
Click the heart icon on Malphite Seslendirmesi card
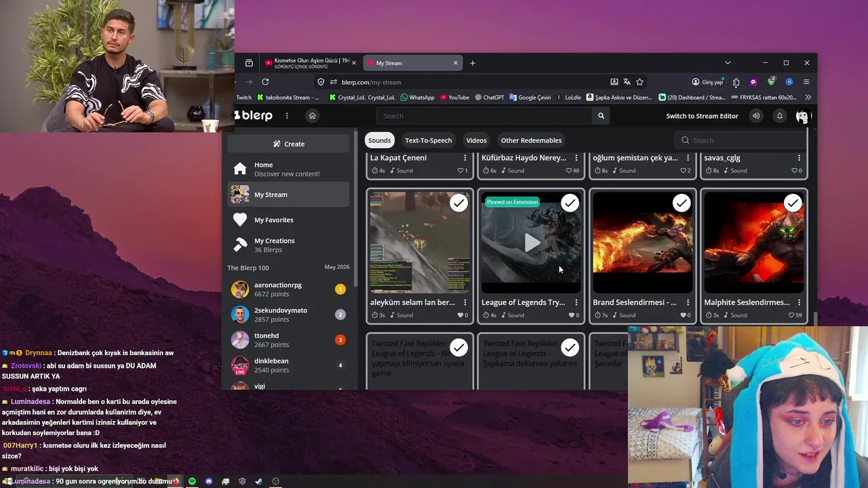pos(792,315)
